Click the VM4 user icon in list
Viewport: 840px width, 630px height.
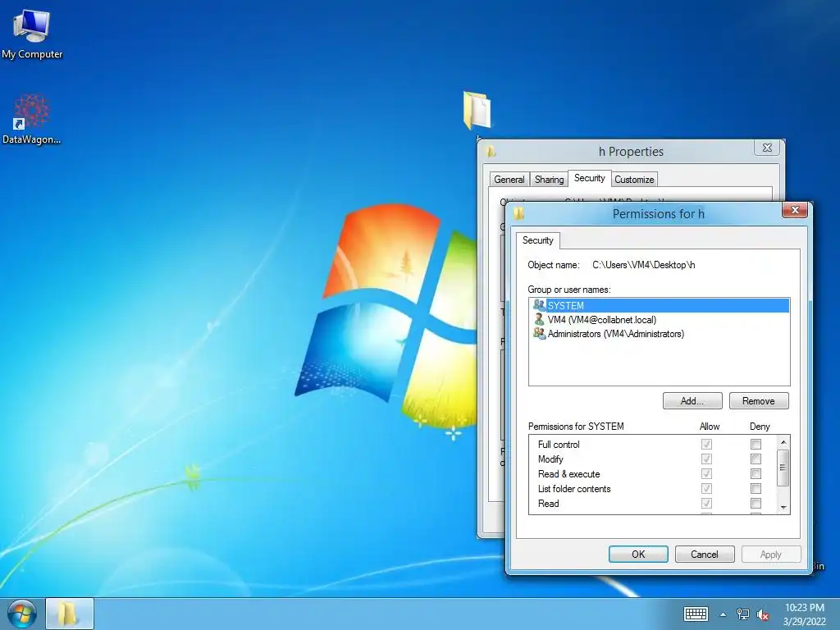(x=538, y=319)
